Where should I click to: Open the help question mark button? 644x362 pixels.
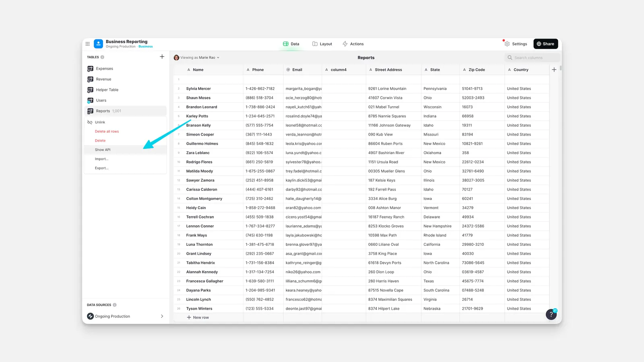coord(551,315)
